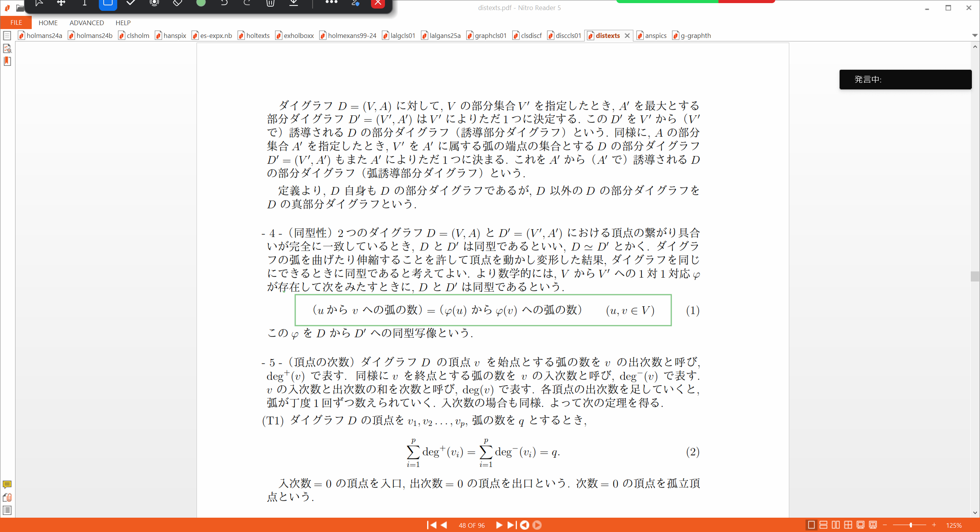Switch to the anspics document tab
The height and width of the screenshot is (532, 980).
click(x=652, y=36)
